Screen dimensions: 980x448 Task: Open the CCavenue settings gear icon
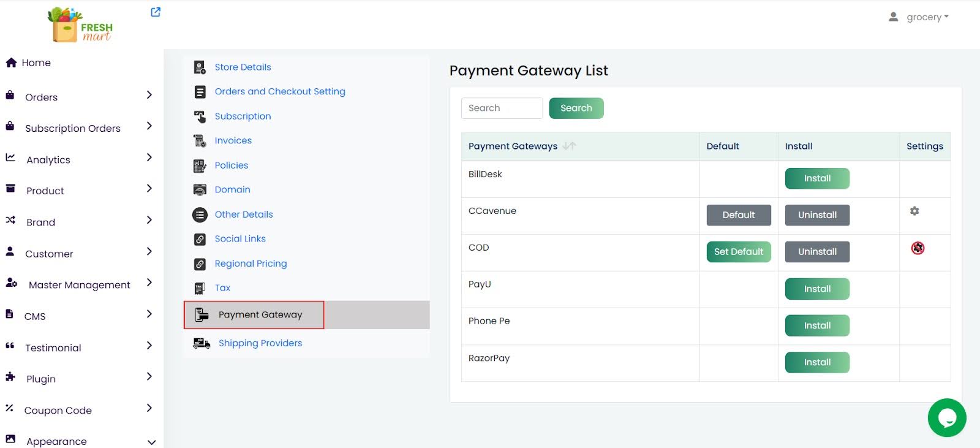(914, 211)
